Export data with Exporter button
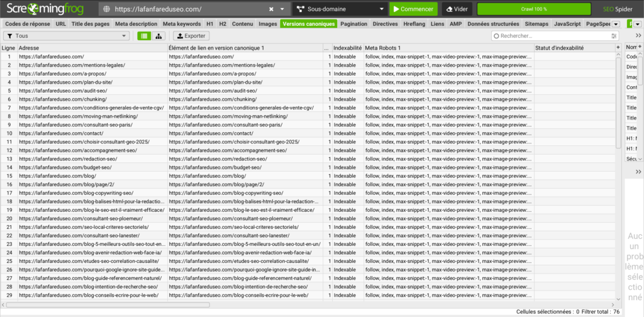 point(189,36)
